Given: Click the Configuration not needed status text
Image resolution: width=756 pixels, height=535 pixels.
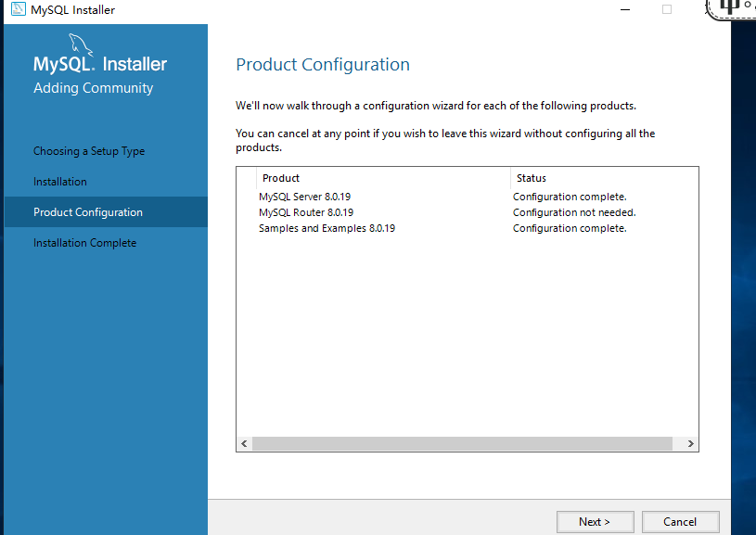Looking at the screenshot, I should 574,211.
